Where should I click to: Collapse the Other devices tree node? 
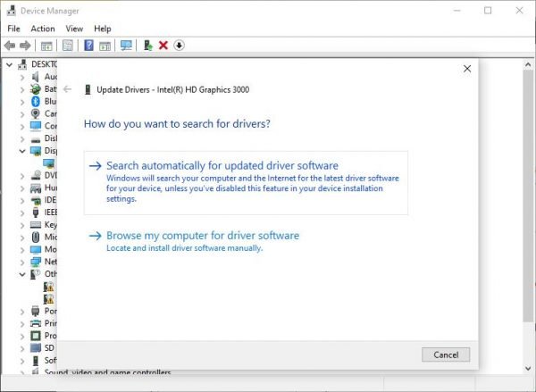(x=22, y=274)
